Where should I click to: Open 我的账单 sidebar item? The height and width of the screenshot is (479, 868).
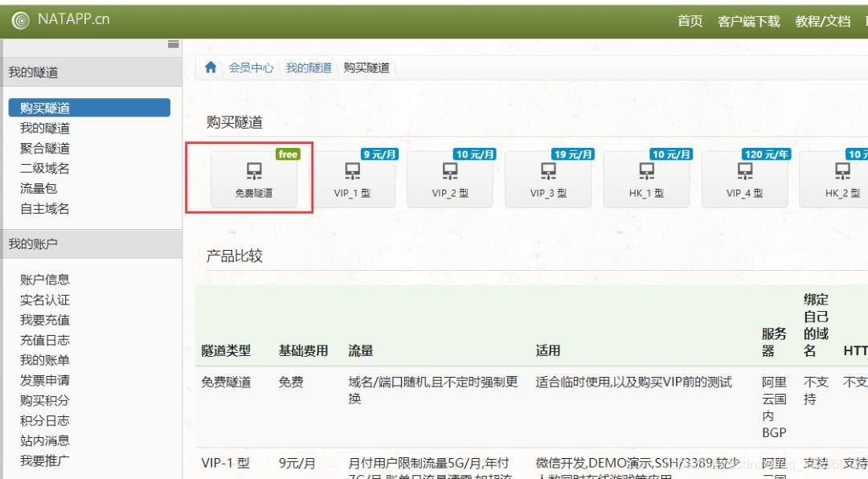[x=45, y=360]
